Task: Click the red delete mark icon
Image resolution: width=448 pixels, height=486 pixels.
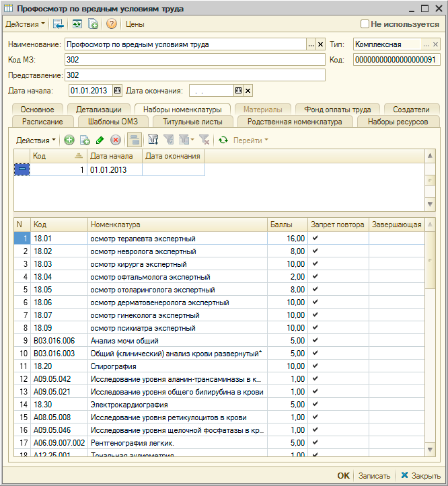Action: pos(116,140)
